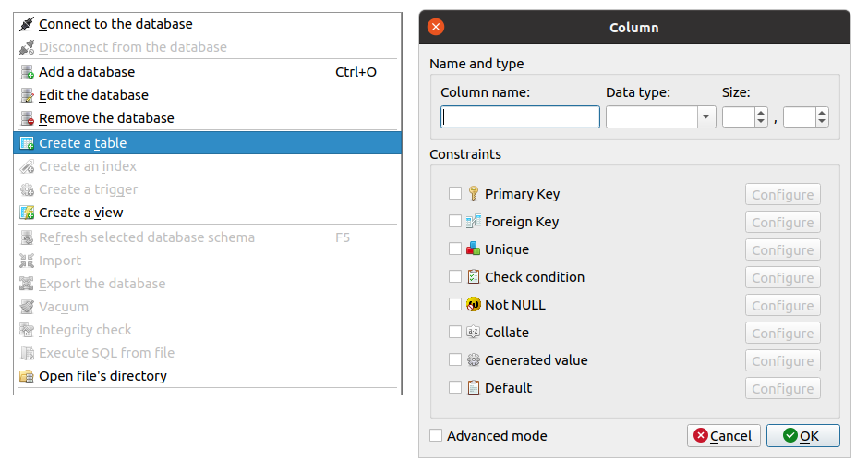Click the Edit the database pencil icon
The height and width of the screenshot is (474, 868).
[x=27, y=95]
